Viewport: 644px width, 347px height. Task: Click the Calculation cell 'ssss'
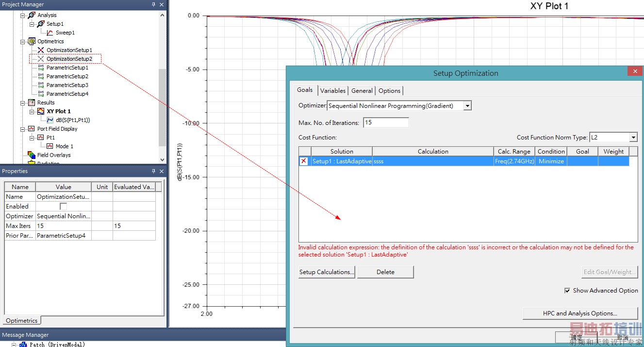(x=433, y=161)
